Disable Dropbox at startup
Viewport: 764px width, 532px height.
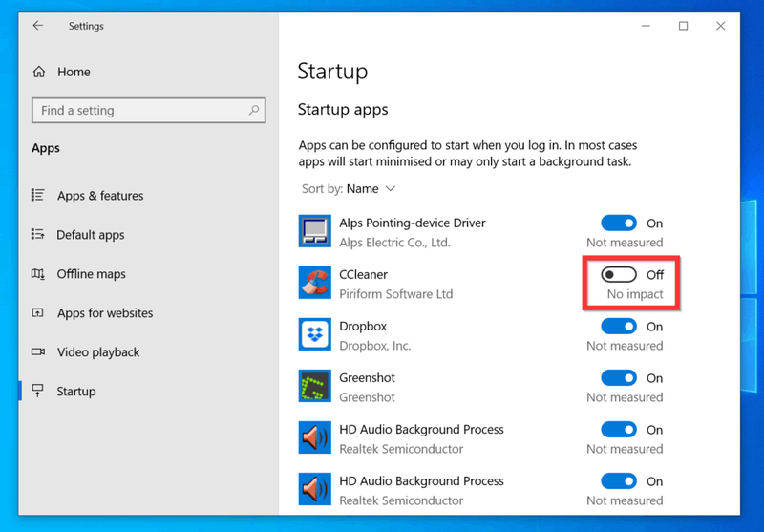click(x=619, y=327)
